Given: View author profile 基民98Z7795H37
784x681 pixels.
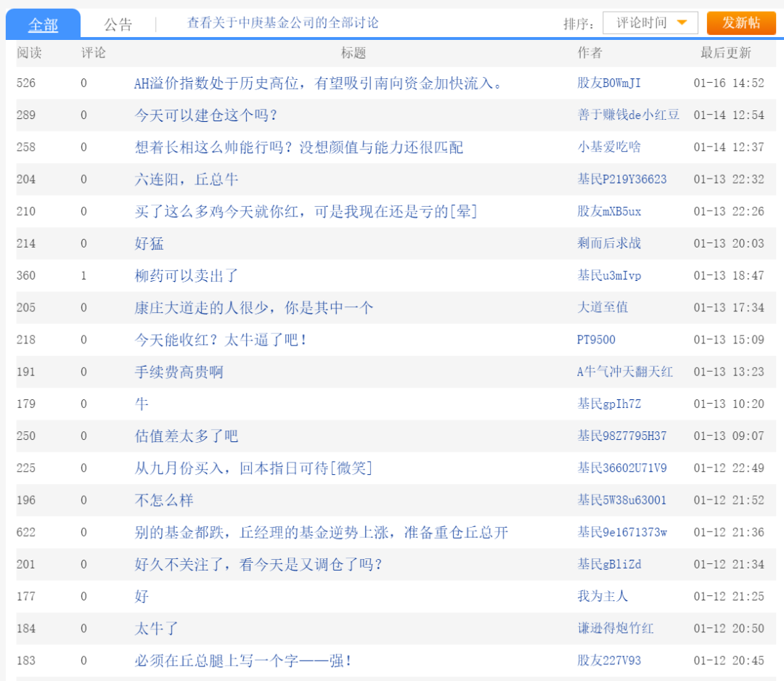Looking at the screenshot, I should pos(622,436).
